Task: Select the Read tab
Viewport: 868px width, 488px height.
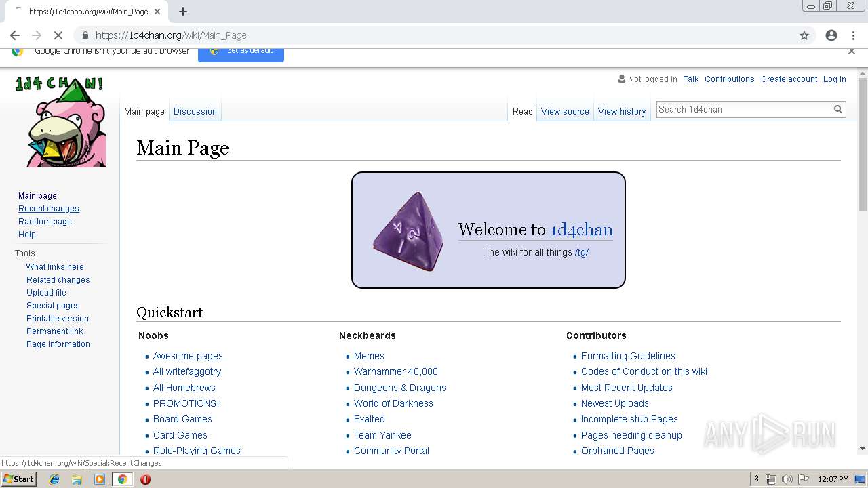Action: [523, 111]
